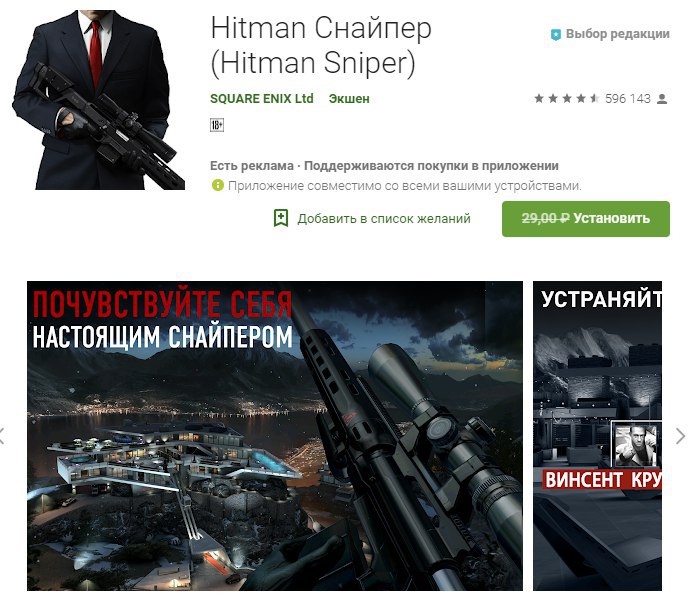Show previous screenshot with left arrow

coord(2,436)
